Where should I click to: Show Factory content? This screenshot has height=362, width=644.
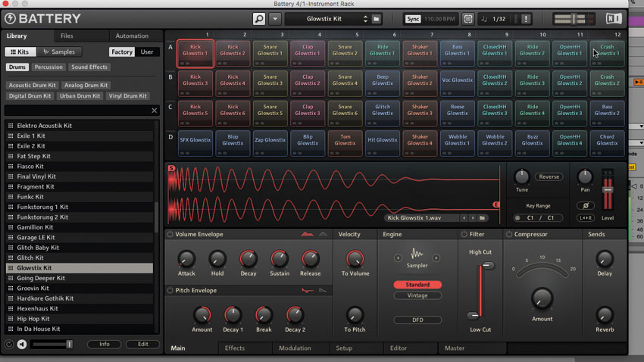(x=122, y=51)
